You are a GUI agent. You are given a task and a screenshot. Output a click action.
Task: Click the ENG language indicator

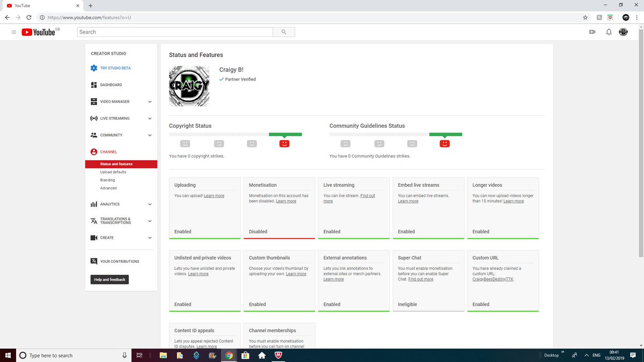(596, 355)
